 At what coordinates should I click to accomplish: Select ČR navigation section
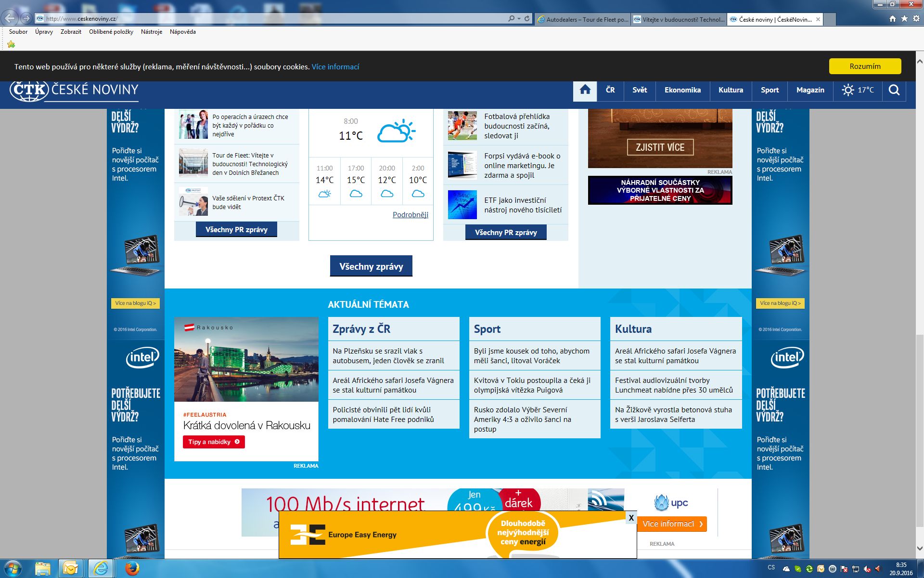pyautogui.click(x=610, y=90)
